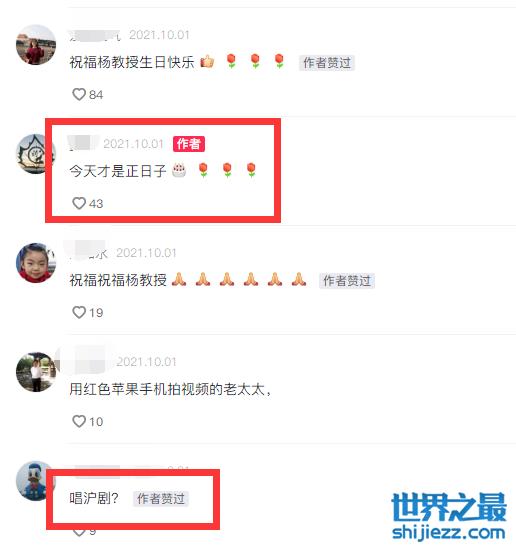Open the first commenter's avatar

36,45
